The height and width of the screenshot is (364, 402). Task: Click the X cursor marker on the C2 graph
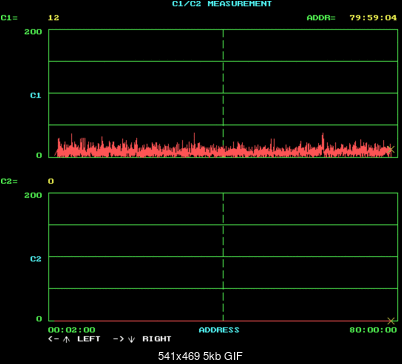(391, 321)
